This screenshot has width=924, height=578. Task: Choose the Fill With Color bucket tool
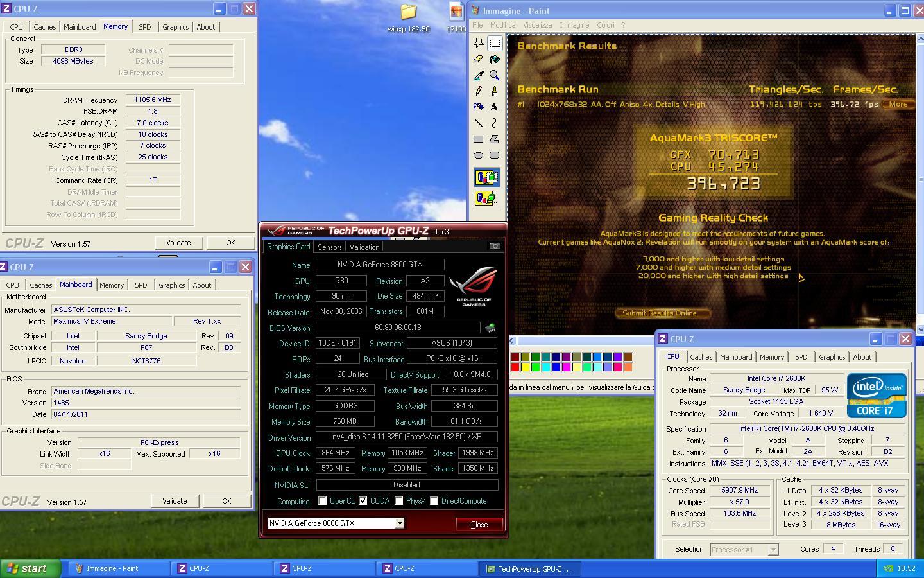(x=495, y=59)
